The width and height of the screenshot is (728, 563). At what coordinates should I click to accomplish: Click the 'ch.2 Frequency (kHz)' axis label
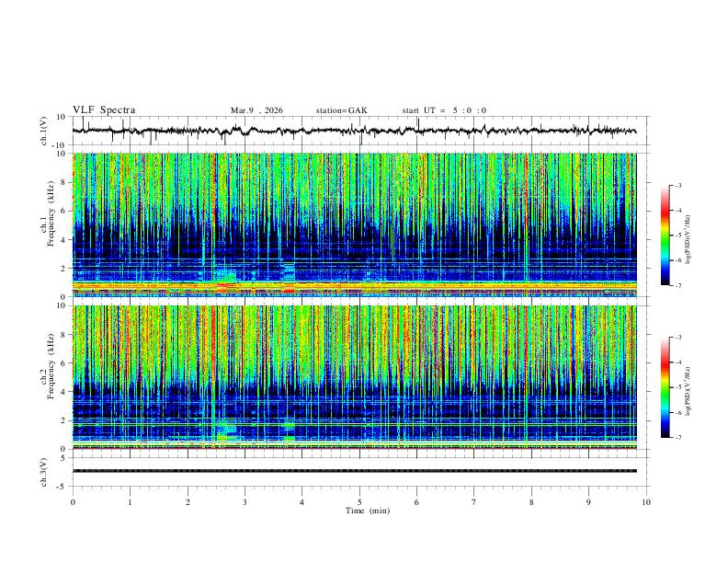(x=47, y=366)
